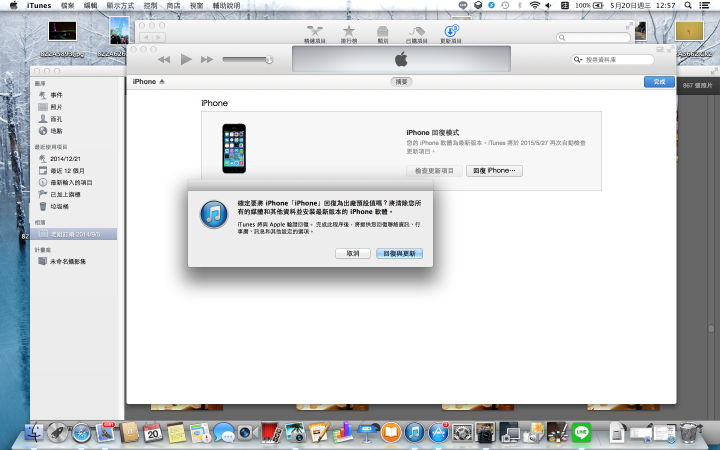Open the Trash in the Dock

688,433
